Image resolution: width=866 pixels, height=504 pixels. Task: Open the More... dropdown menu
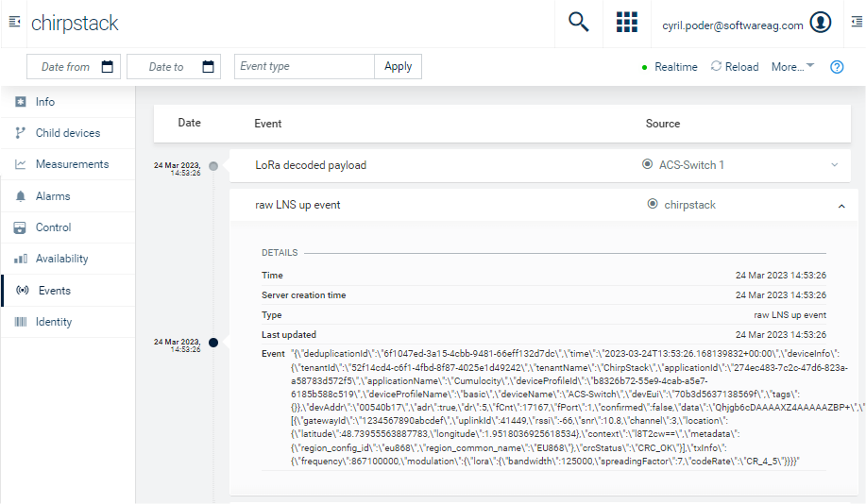click(x=792, y=67)
